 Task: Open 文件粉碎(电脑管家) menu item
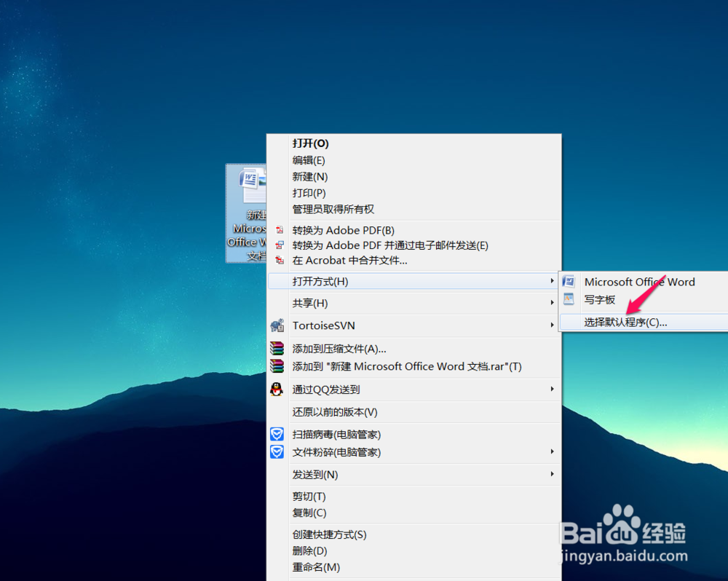coord(414,452)
